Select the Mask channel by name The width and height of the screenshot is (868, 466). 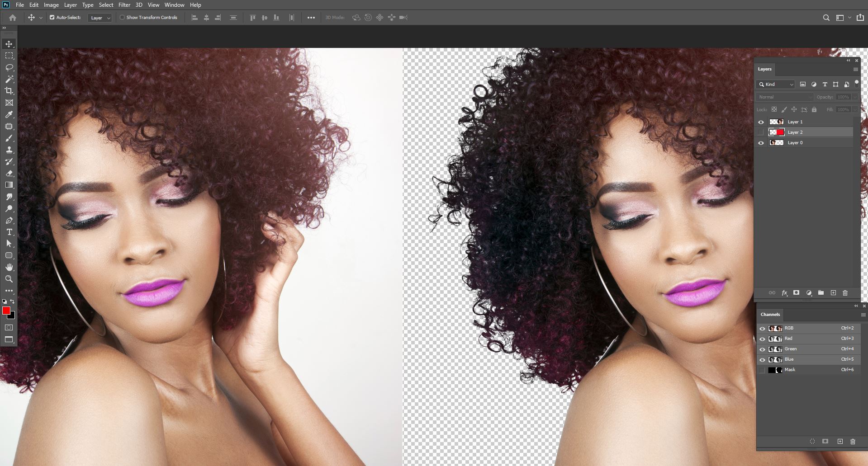coord(790,370)
